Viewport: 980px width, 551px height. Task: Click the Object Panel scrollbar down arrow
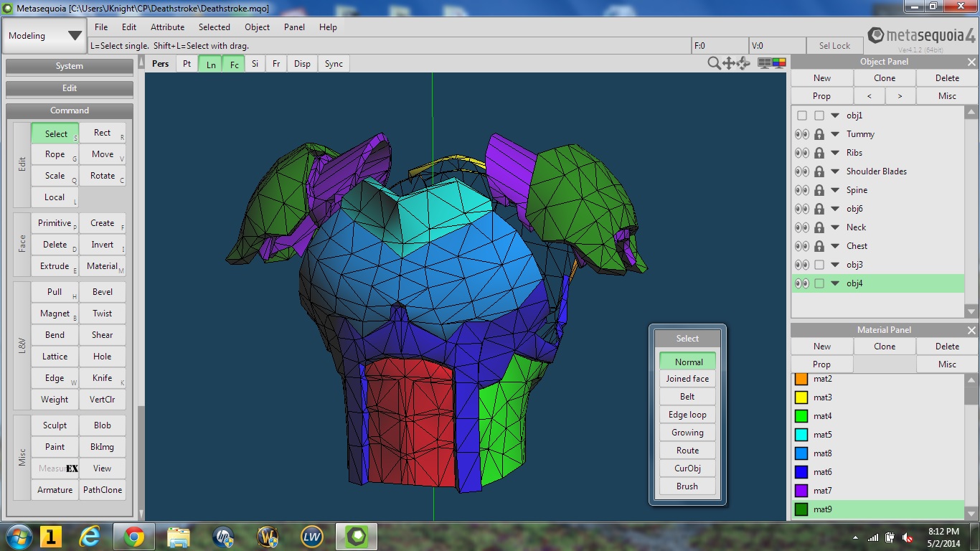tap(971, 311)
